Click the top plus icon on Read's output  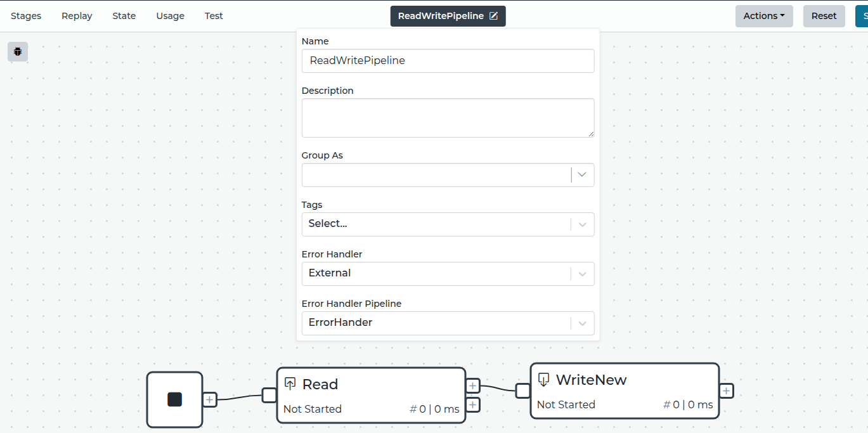(472, 385)
